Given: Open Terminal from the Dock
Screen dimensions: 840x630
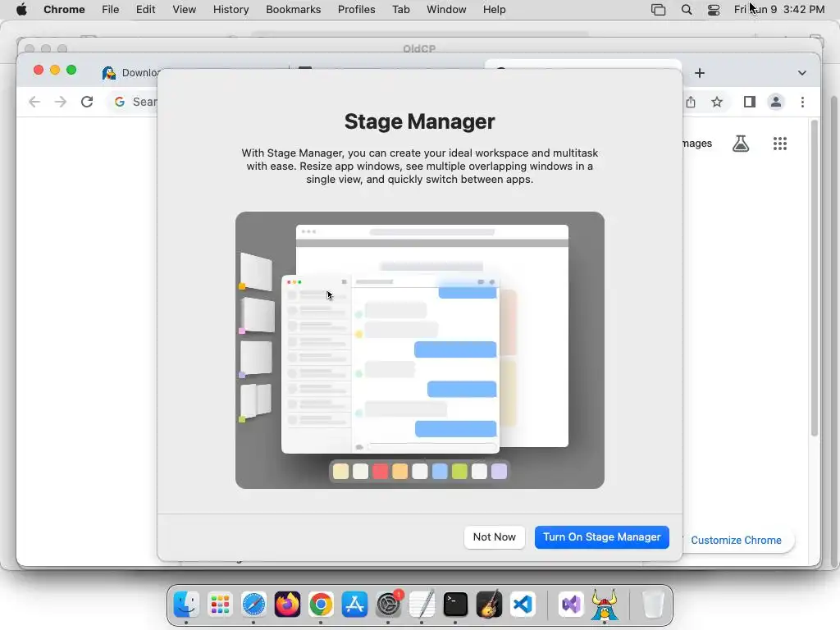Looking at the screenshot, I should [x=455, y=605].
